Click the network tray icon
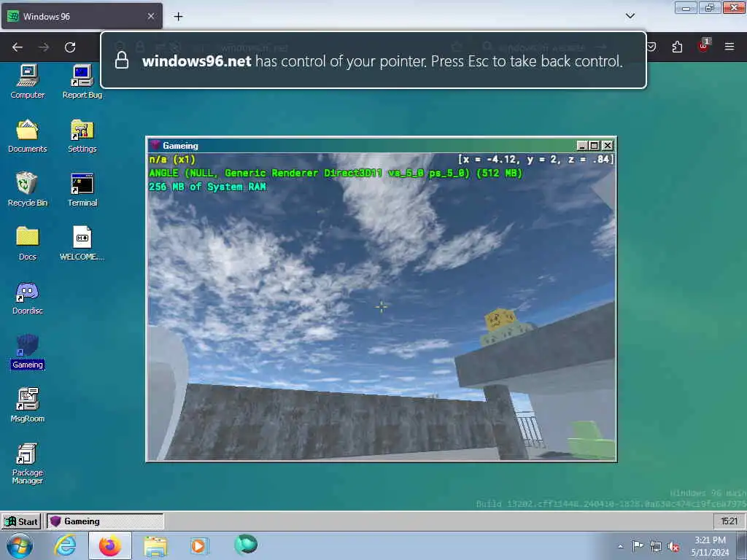The height and width of the screenshot is (560, 747). click(656, 546)
